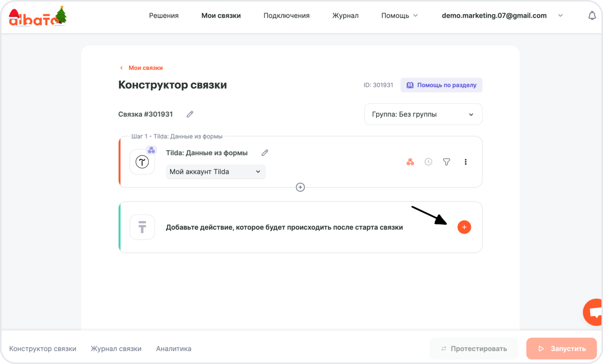
Task: Expand the Помощь menu
Action: coord(399,15)
